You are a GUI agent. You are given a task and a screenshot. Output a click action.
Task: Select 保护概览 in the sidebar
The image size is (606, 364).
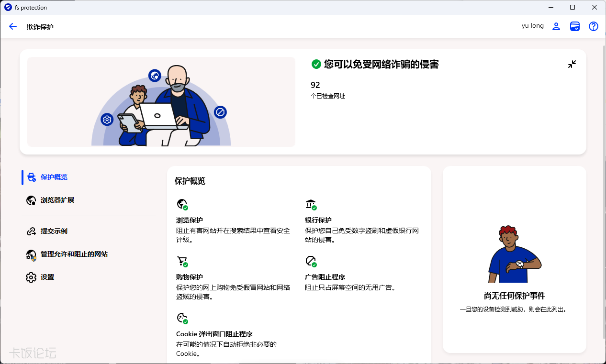click(x=89, y=177)
